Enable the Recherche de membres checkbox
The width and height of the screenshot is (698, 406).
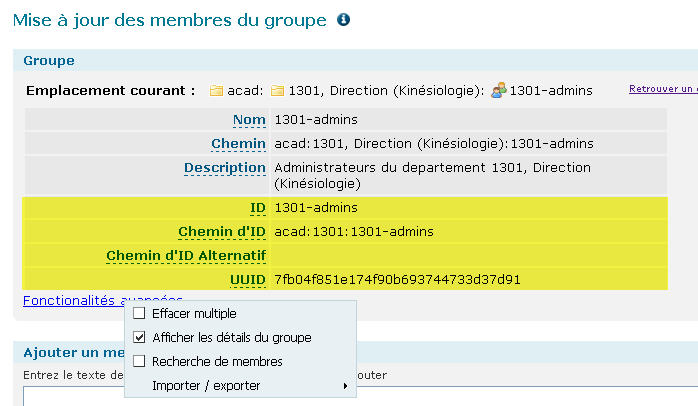coord(139,361)
